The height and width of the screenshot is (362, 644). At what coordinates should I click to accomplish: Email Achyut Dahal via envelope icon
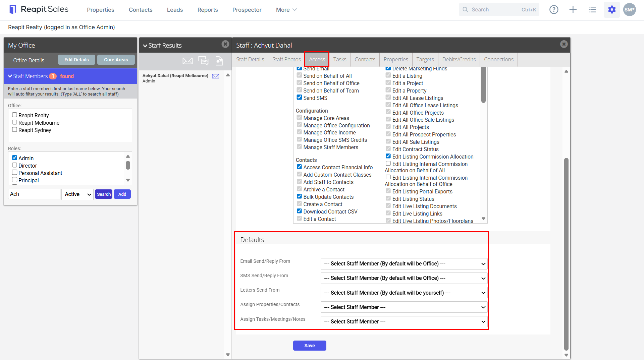(x=216, y=76)
